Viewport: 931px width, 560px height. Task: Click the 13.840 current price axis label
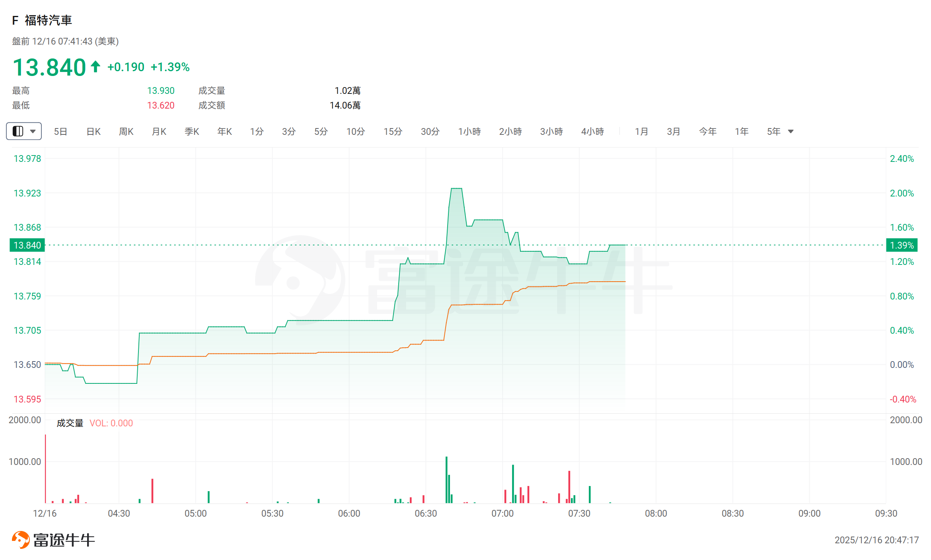tap(27, 245)
